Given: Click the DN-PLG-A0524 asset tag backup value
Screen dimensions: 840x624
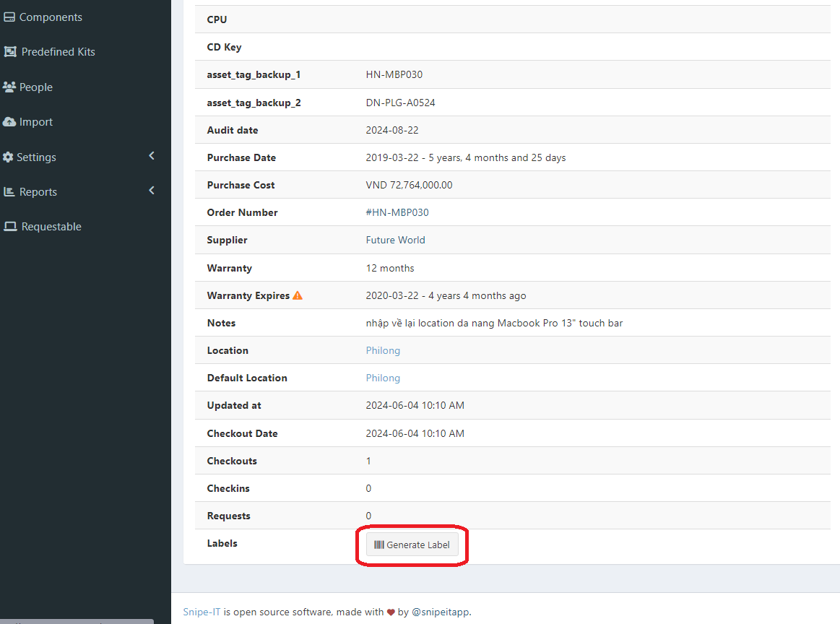Looking at the screenshot, I should 400,103.
